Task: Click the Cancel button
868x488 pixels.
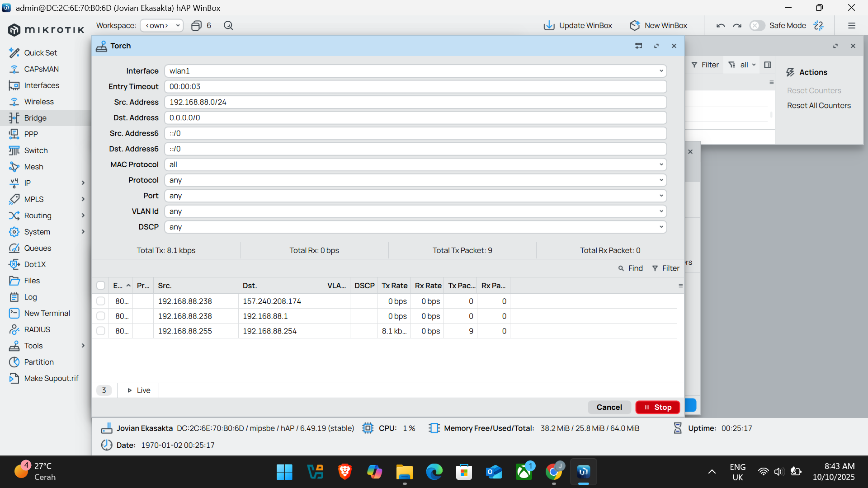Action: click(609, 407)
